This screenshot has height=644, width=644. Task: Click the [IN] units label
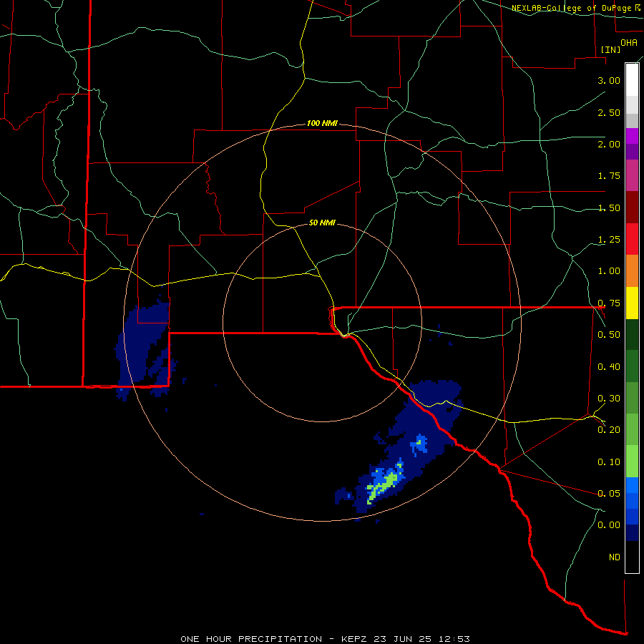point(611,49)
